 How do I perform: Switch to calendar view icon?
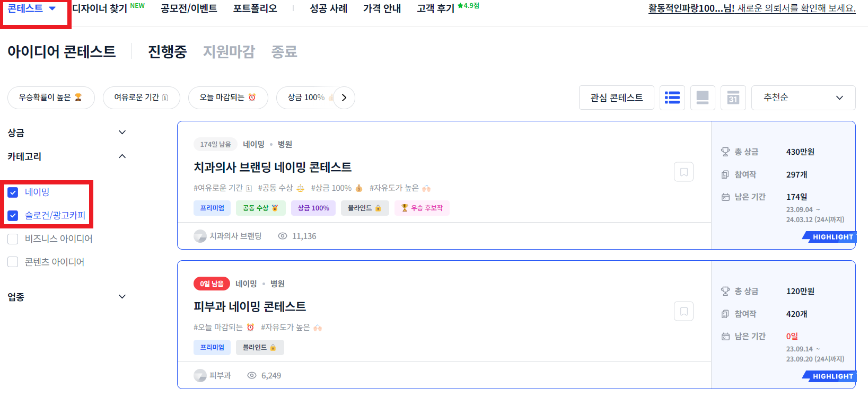pos(733,98)
